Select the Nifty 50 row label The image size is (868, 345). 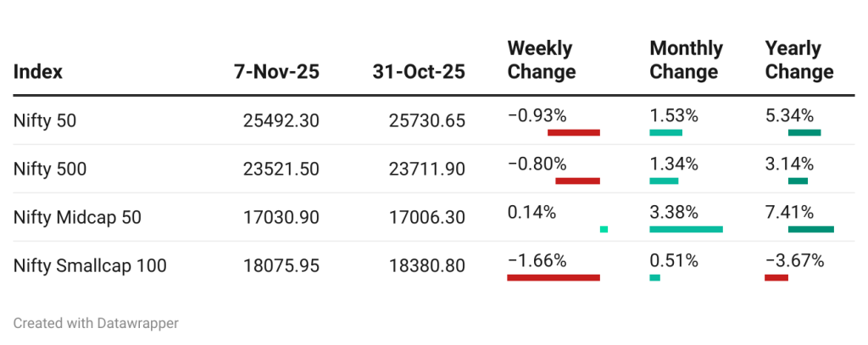(45, 120)
